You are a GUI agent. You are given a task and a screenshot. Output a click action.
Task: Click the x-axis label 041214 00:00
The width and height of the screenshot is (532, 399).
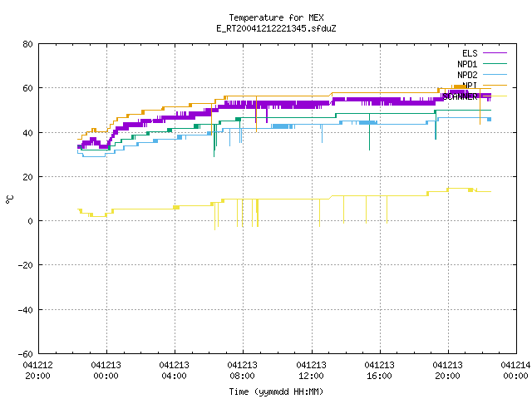pyautogui.click(x=515, y=371)
